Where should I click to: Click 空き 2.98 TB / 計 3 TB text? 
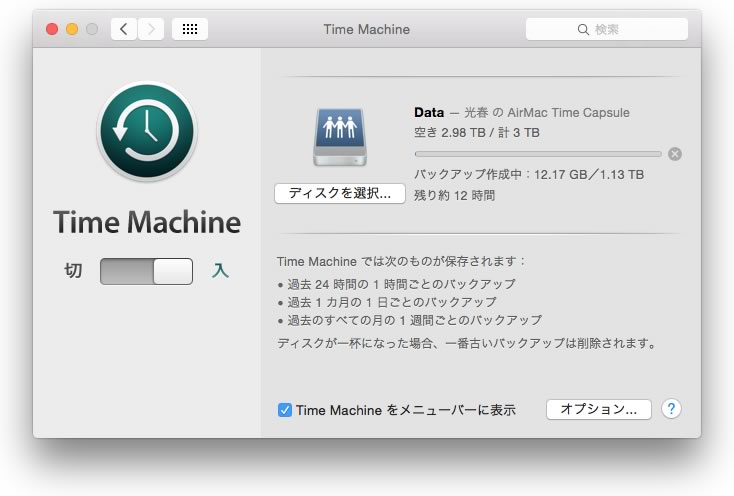pos(477,133)
